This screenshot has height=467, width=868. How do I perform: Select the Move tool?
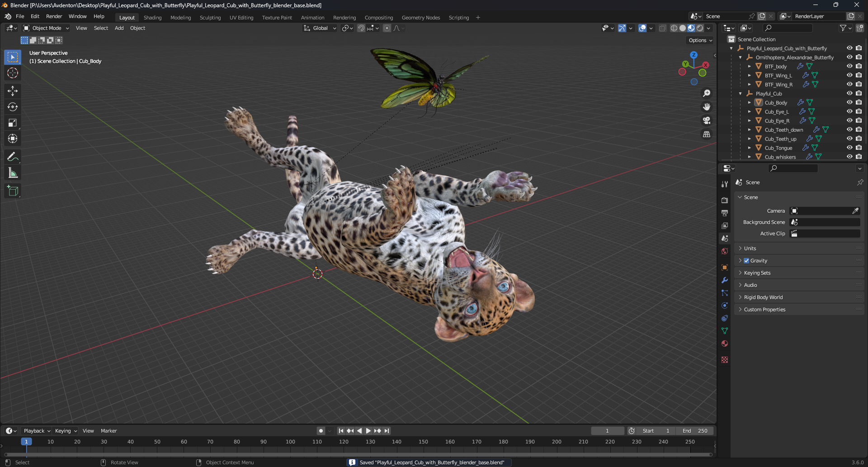[13, 91]
